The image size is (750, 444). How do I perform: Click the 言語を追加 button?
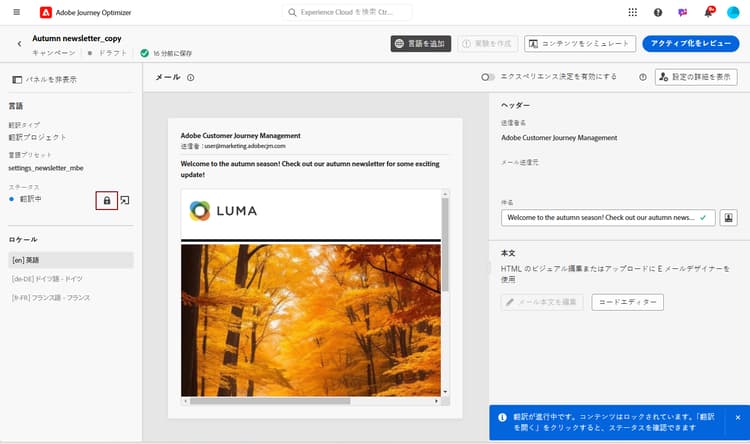(x=420, y=44)
